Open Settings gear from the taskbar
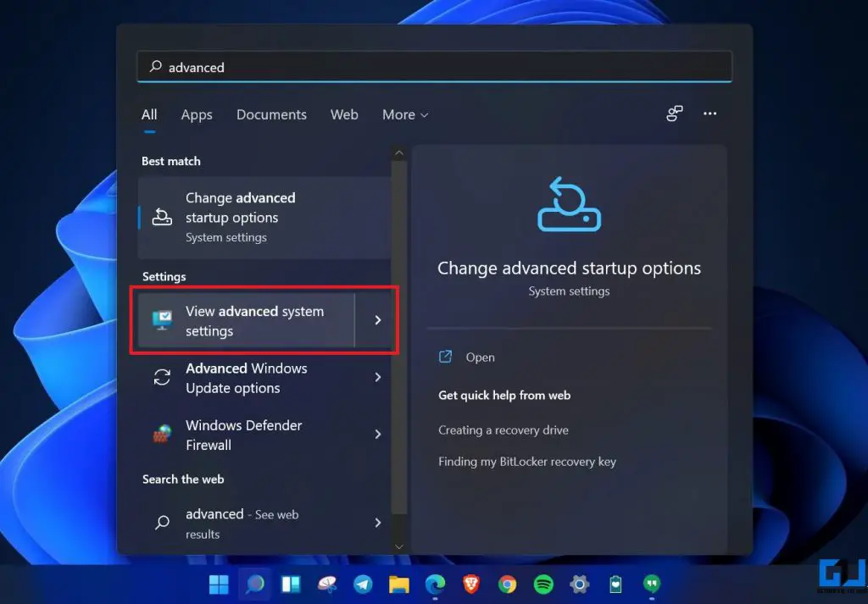Screen dimensions: 868x604 578,585
